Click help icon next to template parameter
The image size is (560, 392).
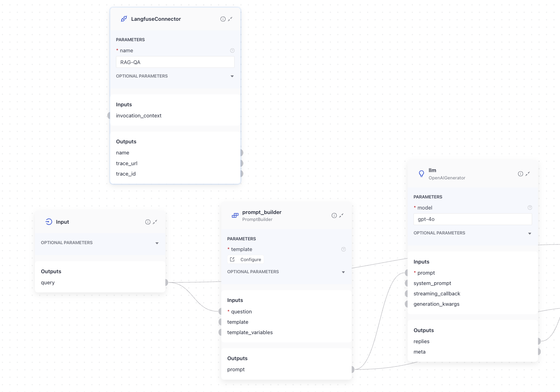(343, 249)
